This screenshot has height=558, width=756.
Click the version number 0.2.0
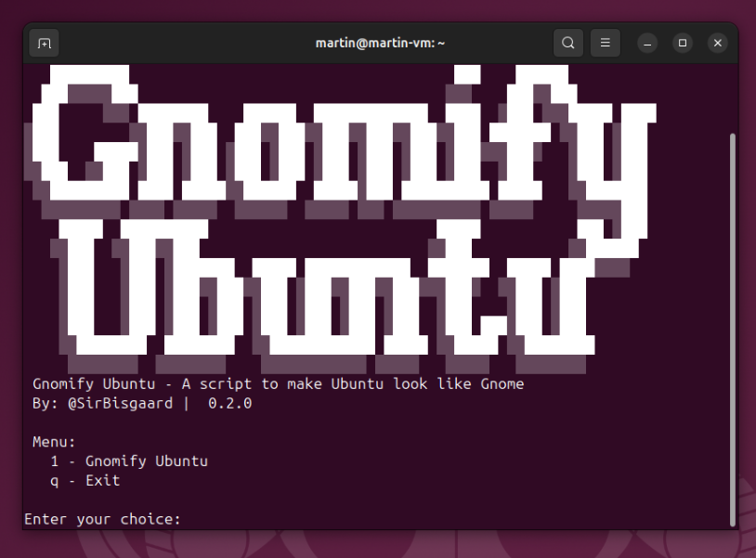229,403
